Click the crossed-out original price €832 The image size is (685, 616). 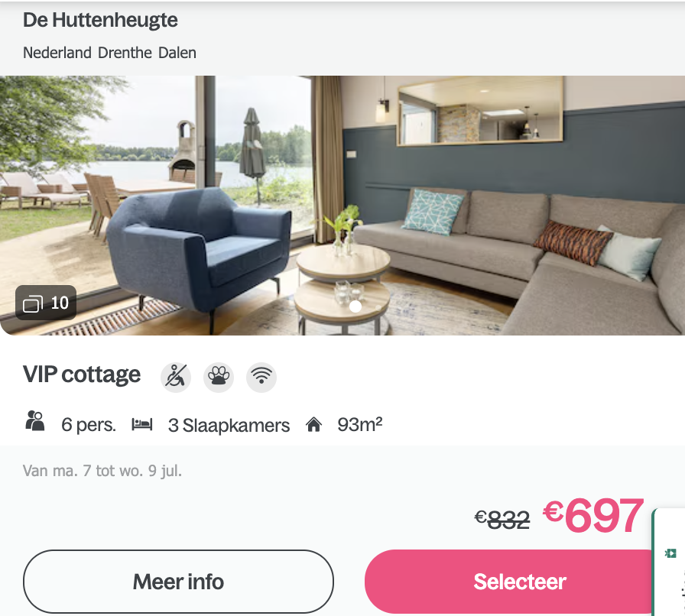(x=502, y=520)
